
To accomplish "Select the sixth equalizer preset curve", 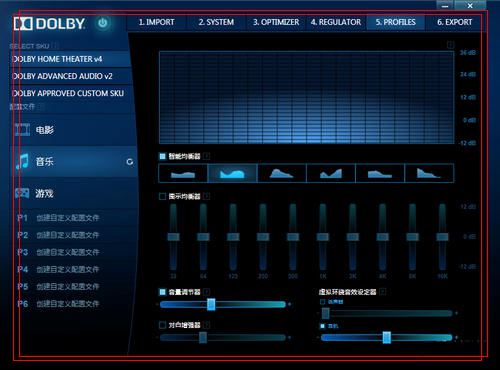I will click(x=429, y=173).
